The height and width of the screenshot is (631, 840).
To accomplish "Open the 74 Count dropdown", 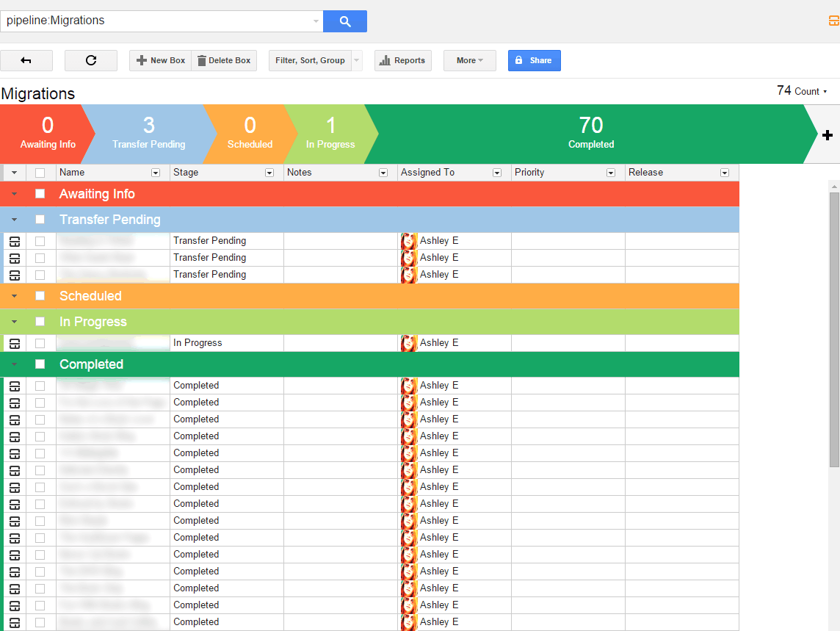I will [802, 91].
